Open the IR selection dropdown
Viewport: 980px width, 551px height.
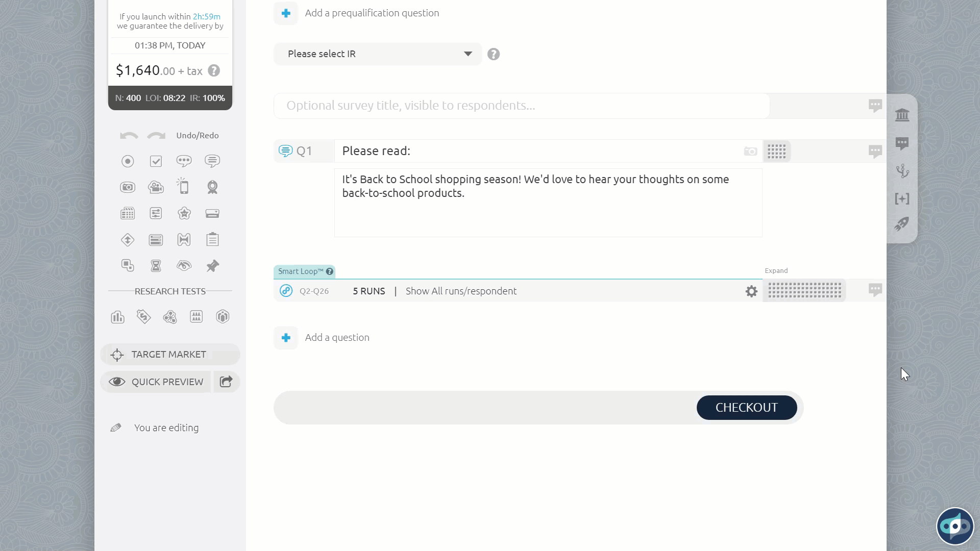tap(378, 54)
